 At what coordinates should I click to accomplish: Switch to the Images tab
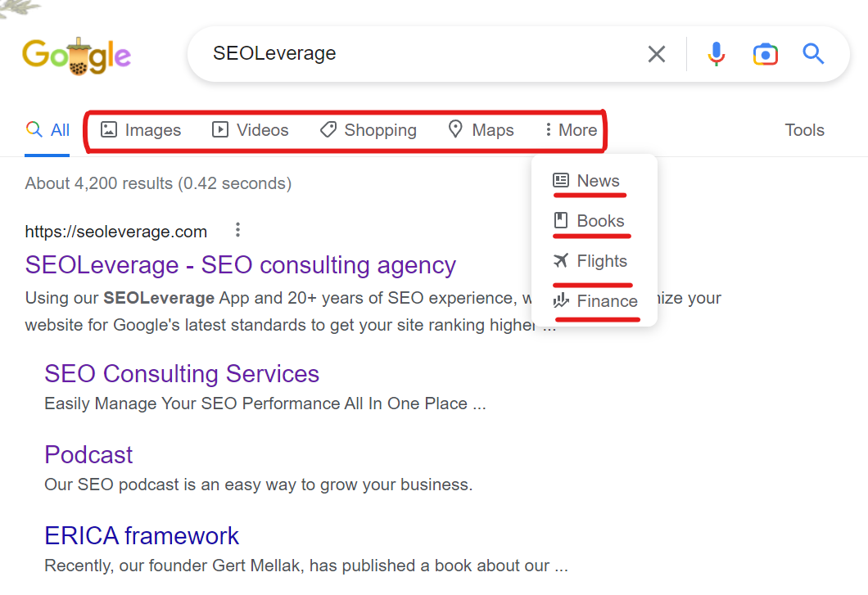141,130
